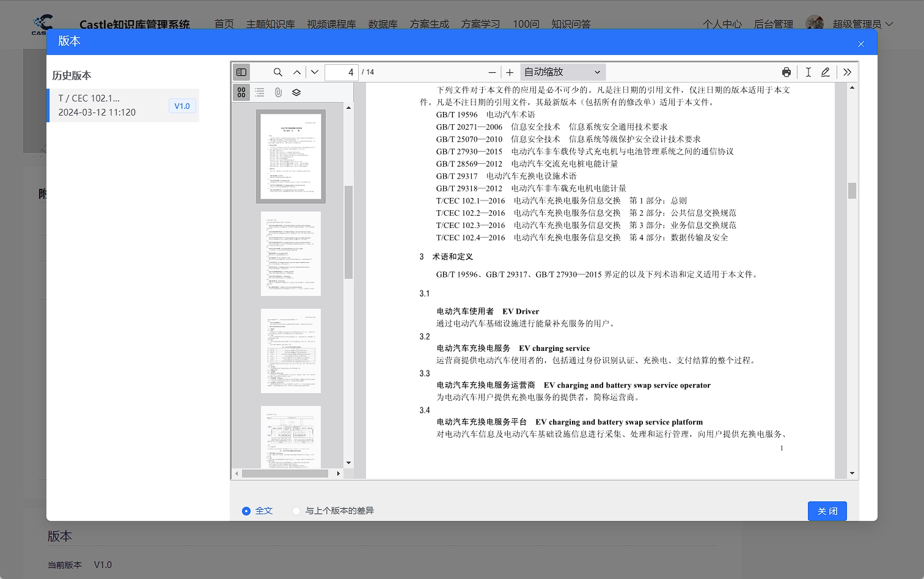Image resolution: width=924 pixels, height=579 pixels.
Task: Go to 主题知识库 menu
Action: [x=270, y=24]
